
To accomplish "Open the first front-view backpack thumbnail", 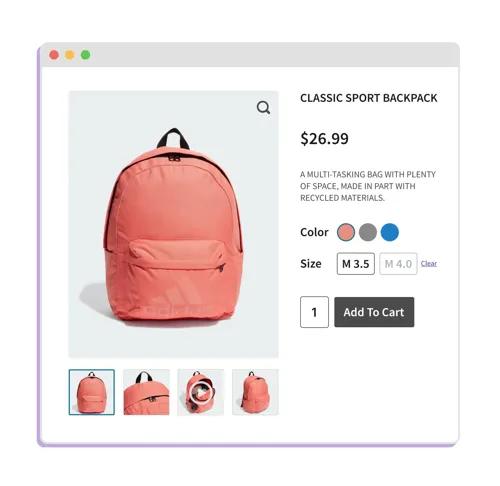I will click(92, 392).
